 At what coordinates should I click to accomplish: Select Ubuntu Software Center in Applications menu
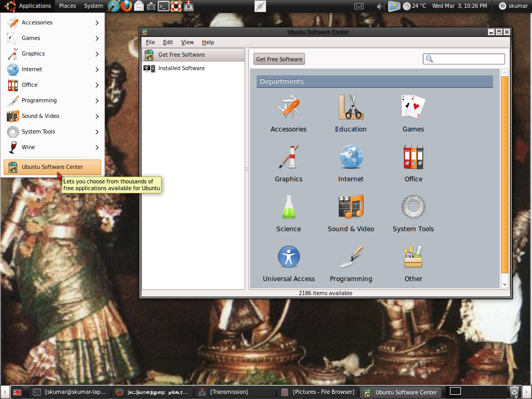coord(52,167)
